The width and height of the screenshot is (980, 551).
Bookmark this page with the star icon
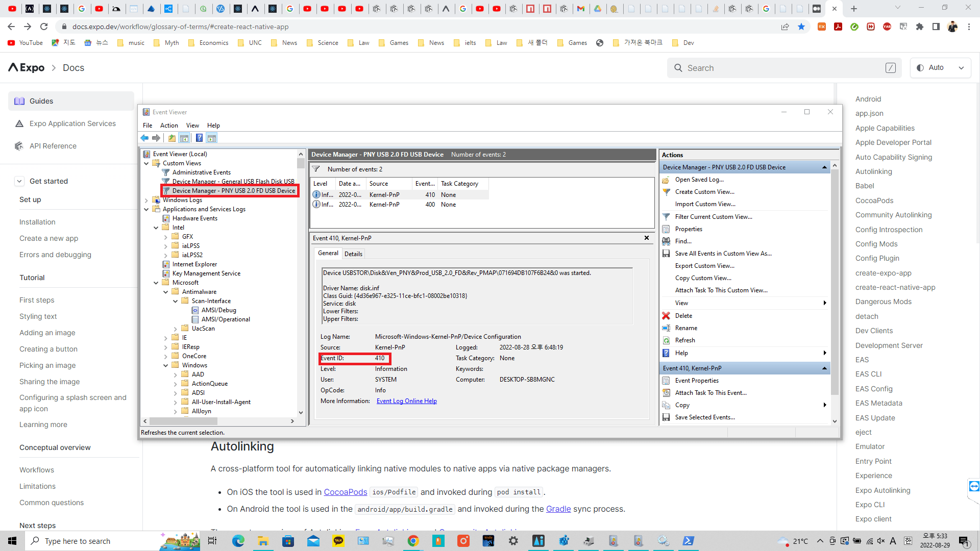801,27
